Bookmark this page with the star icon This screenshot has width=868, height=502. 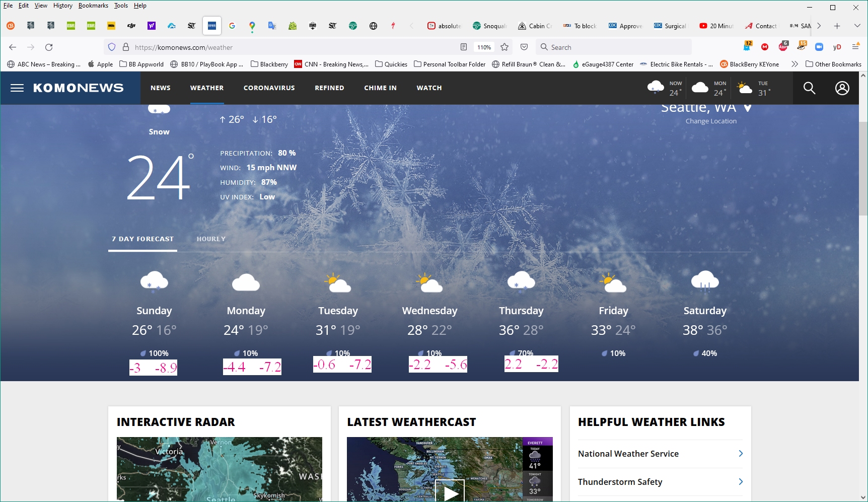(x=504, y=47)
